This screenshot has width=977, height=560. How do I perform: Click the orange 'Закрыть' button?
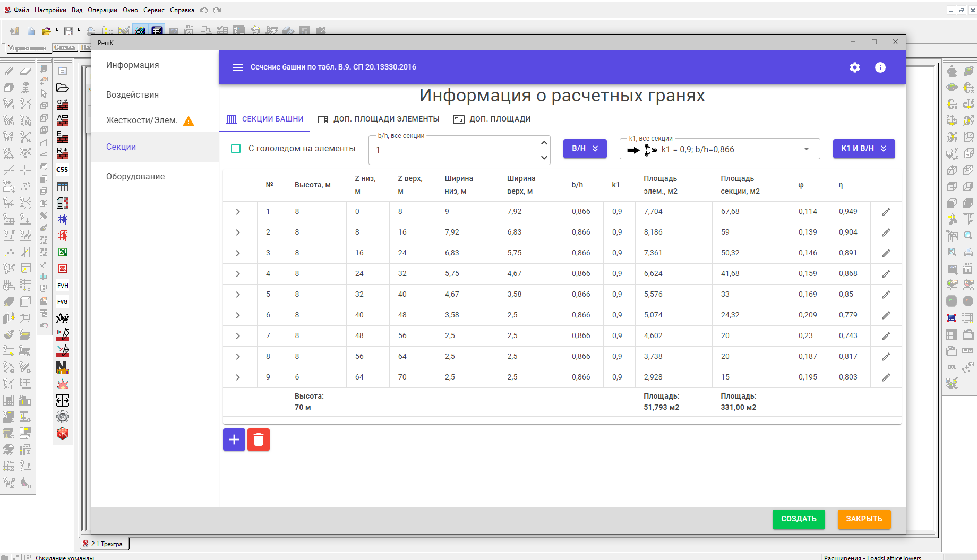coord(863,519)
